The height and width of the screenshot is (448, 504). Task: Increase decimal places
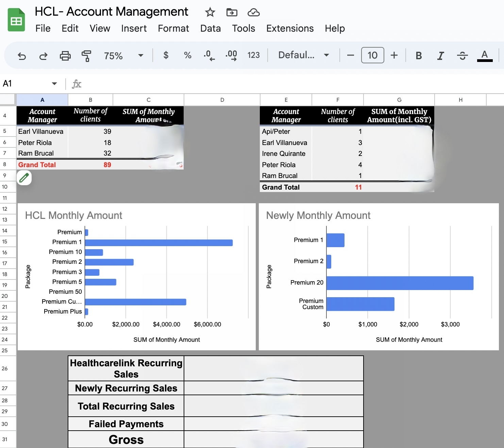click(231, 55)
